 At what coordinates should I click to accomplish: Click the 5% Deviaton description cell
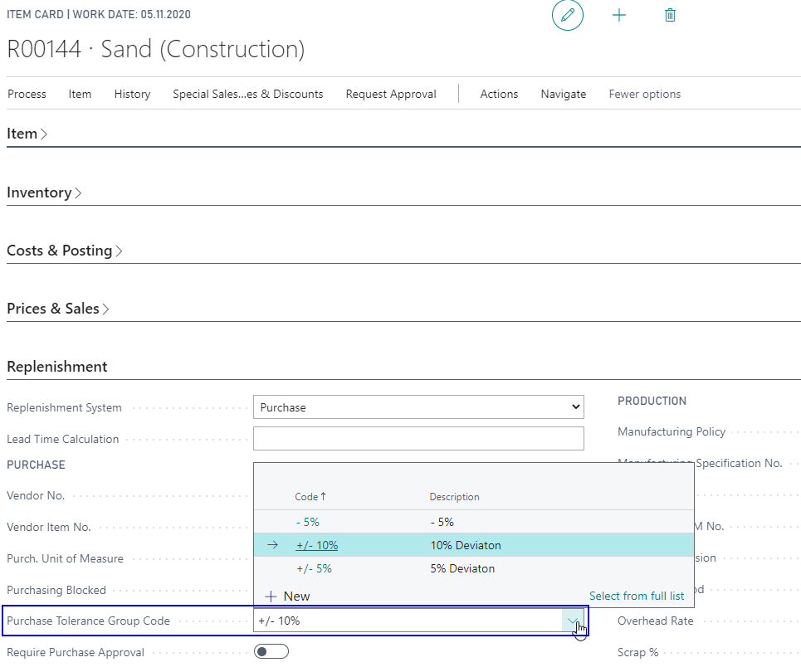(x=462, y=568)
